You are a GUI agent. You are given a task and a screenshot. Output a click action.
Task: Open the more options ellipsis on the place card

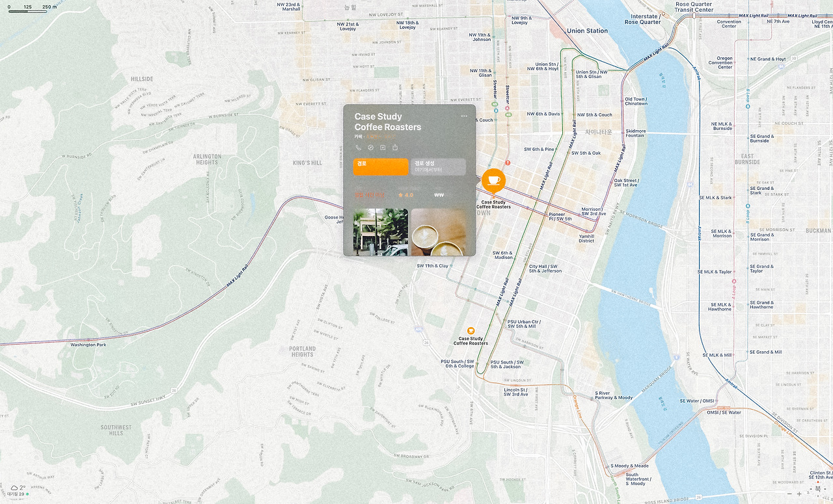[464, 116]
